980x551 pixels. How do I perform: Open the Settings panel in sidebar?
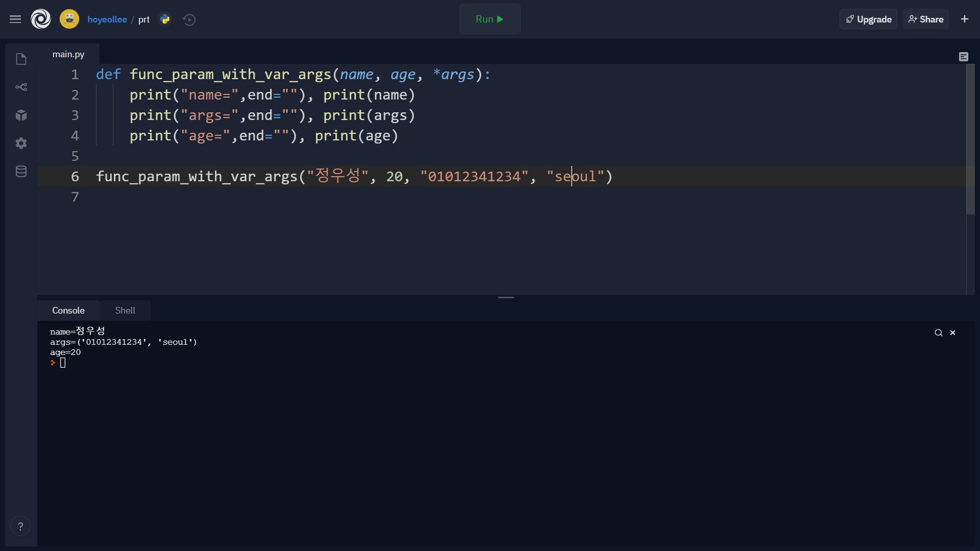[x=21, y=143]
